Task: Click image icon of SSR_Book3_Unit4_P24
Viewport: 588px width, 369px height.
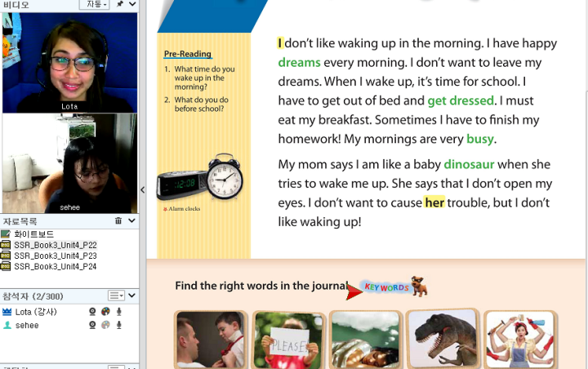Action: (6, 267)
